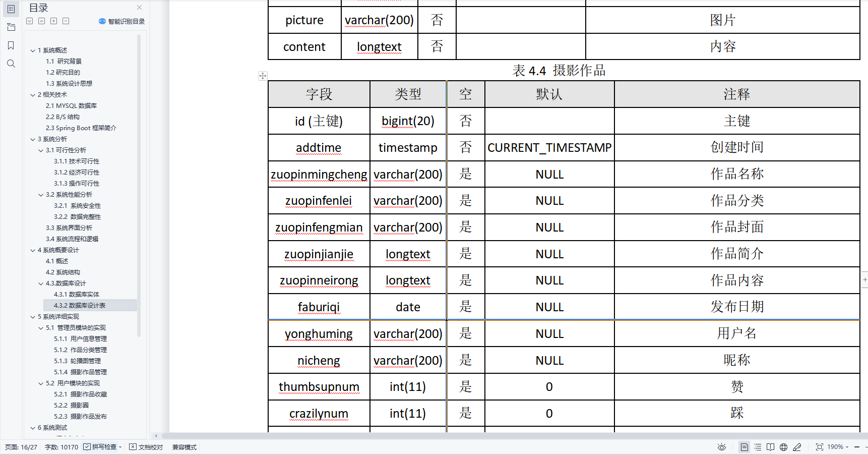Open the 190% zoom level dropdown
This screenshot has width=868, height=455.
point(838,447)
